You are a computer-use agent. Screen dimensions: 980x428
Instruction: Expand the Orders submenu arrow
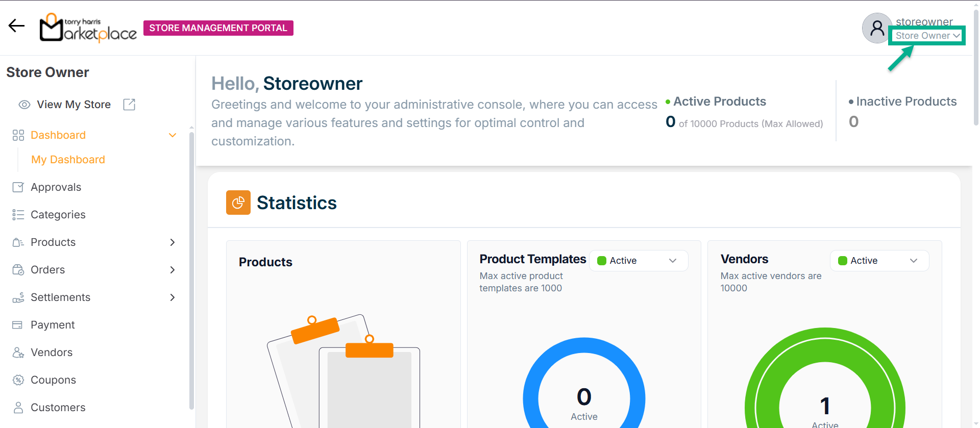[x=173, y=270]
